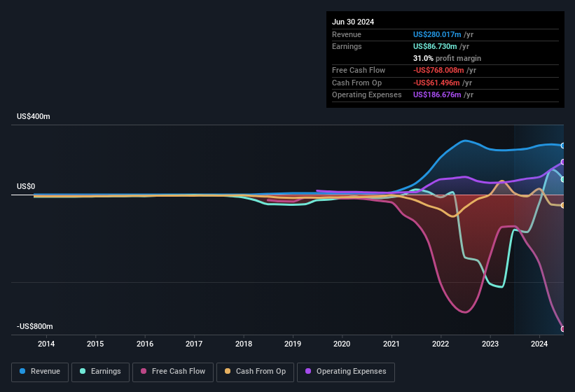The height and width of the screenshot is (392, 575).
Task: Click the Revenue row label in tooltip
Action: 347,34
